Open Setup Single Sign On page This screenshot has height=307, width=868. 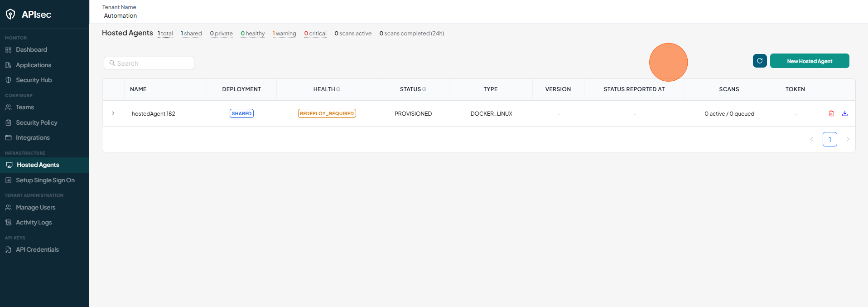44,180
